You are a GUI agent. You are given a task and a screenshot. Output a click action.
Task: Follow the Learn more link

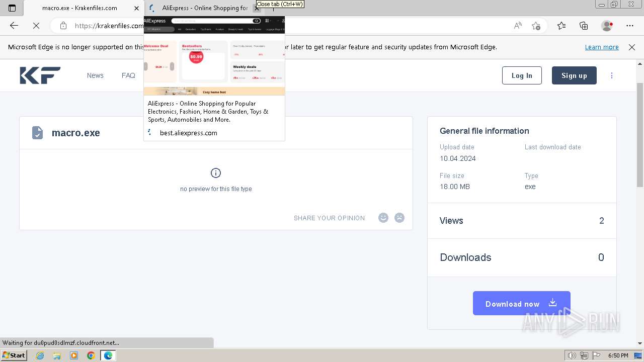602,47
